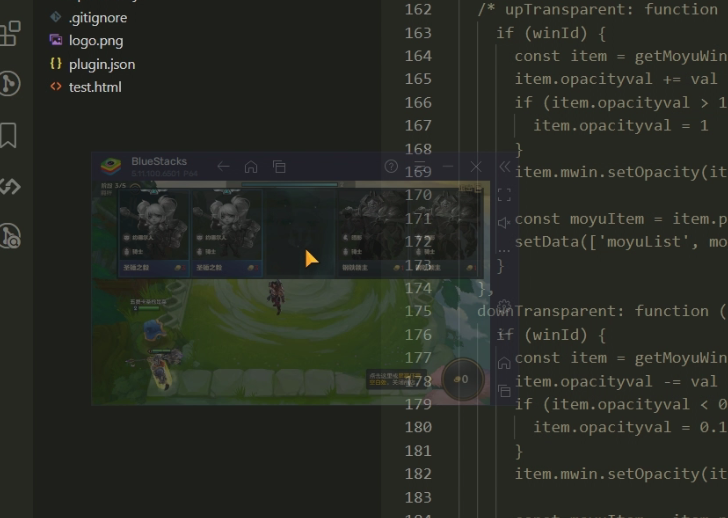Collapse the BlueStacks side toolbar with double chevron
The height and width of the screenshot is (518, 728).
505,167
